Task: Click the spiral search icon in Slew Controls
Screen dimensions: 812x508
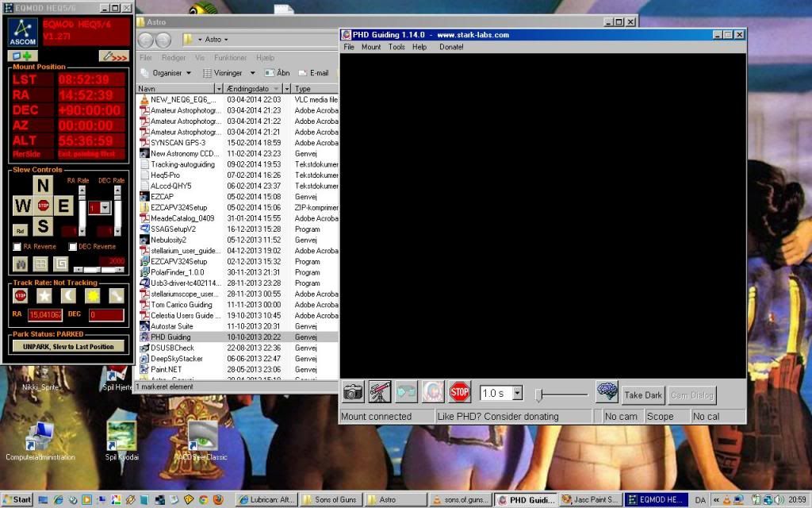Action: click(60, 264)
